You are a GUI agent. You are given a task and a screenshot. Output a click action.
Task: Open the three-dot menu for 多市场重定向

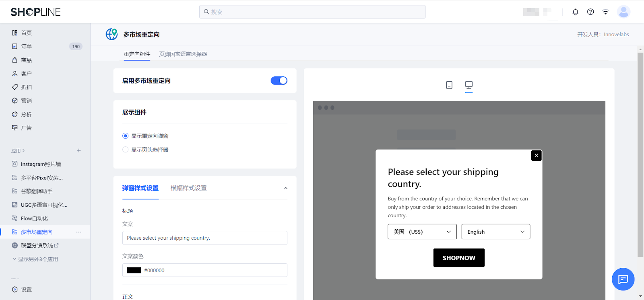click(x=79, y=232)
